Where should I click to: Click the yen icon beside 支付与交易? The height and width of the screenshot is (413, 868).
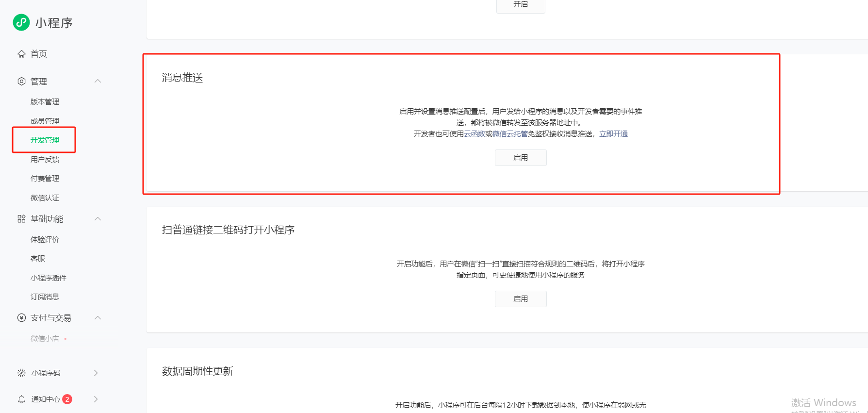click(21, 318)
